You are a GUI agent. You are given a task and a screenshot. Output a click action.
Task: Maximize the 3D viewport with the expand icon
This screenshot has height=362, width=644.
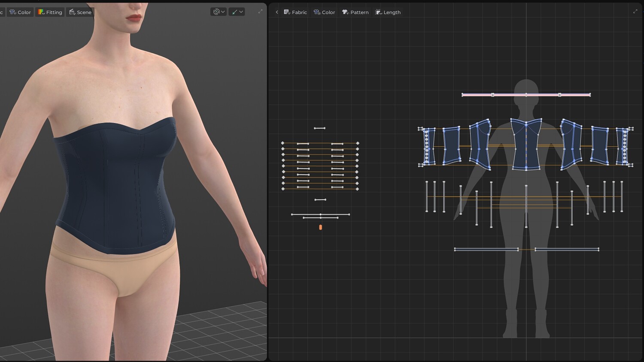[x=260, y=12]
